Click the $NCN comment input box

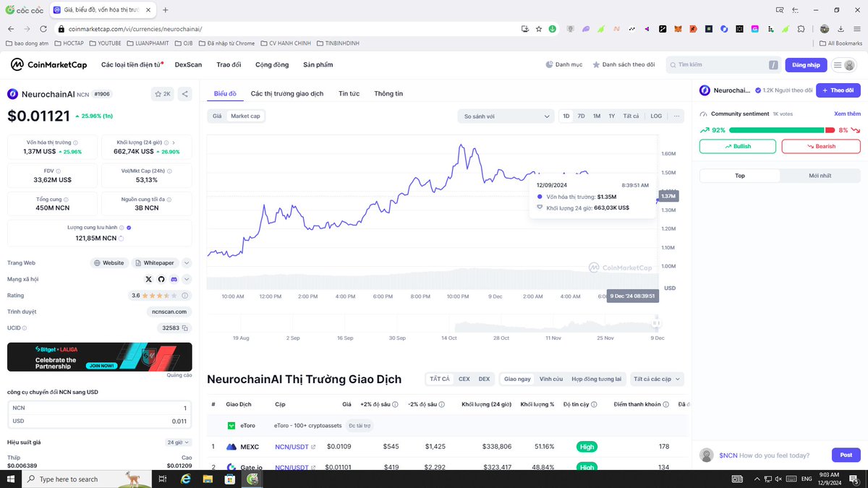tap(774, 455)
